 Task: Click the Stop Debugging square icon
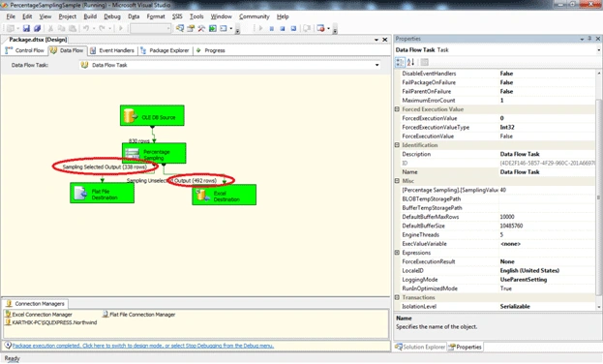click(x=283, y=28)
